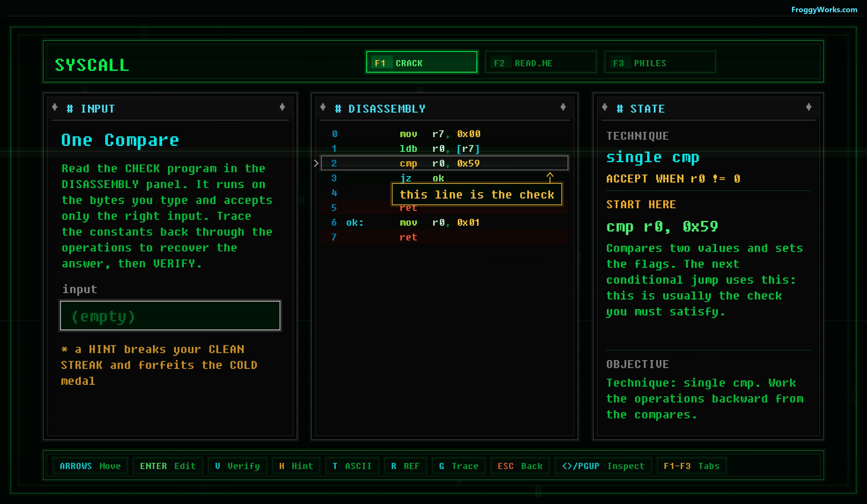Click the One Compare puzzle title
This screenshot has width=867, height=504.
120,140
